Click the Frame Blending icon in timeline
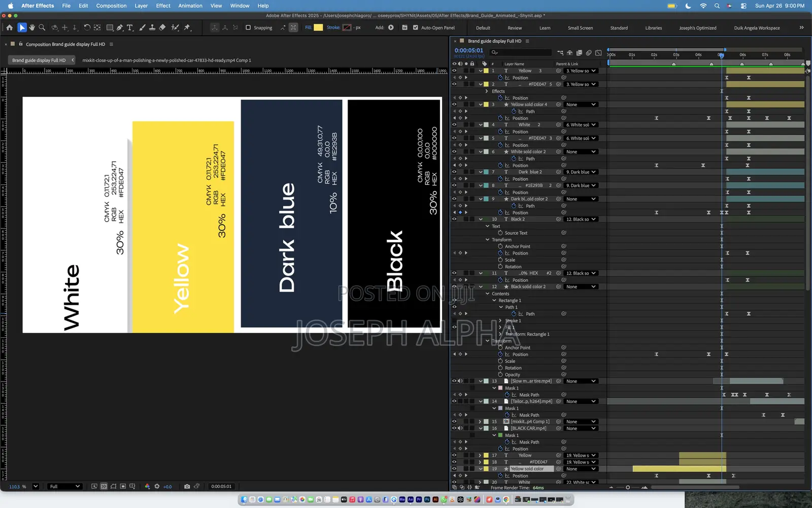 coord(579,52)
